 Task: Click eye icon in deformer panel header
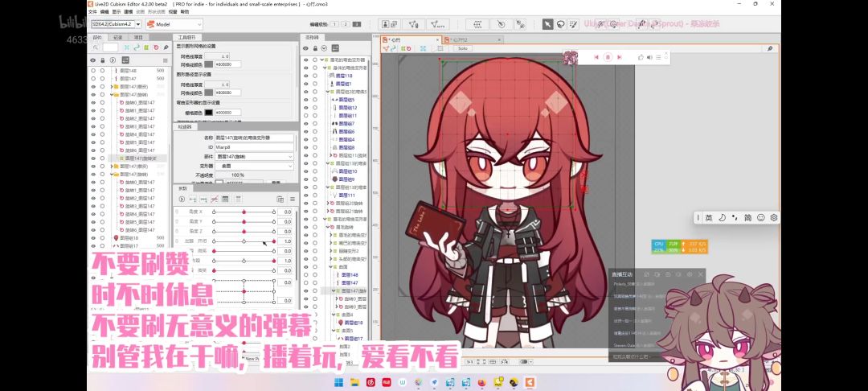[305, 48]
